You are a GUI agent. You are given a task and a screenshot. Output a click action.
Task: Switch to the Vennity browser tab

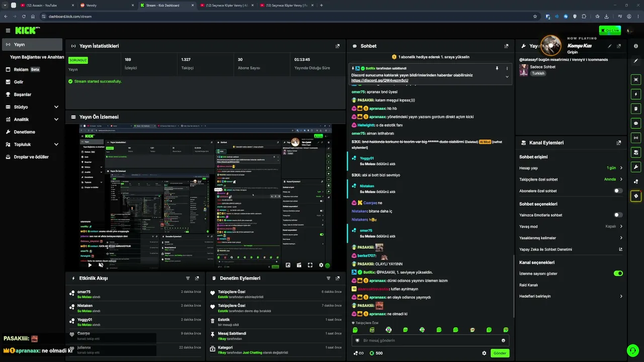[x=106, y=5]
